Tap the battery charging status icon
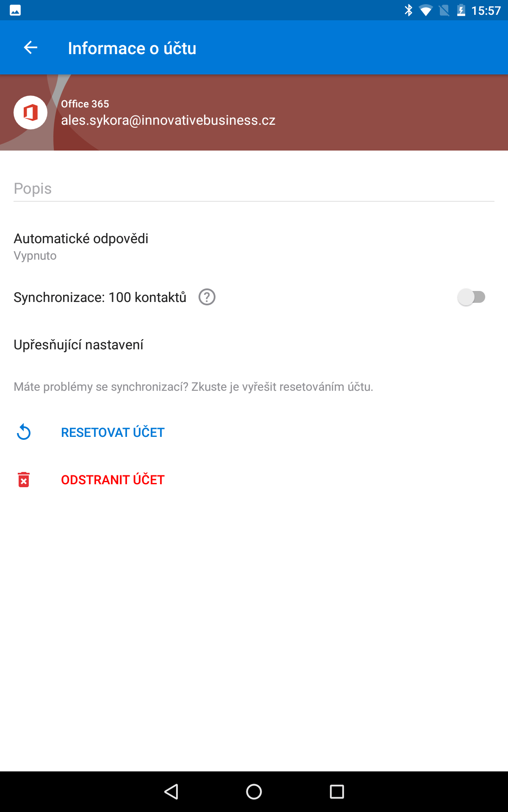The image size is (508, 812). (461, 10)
